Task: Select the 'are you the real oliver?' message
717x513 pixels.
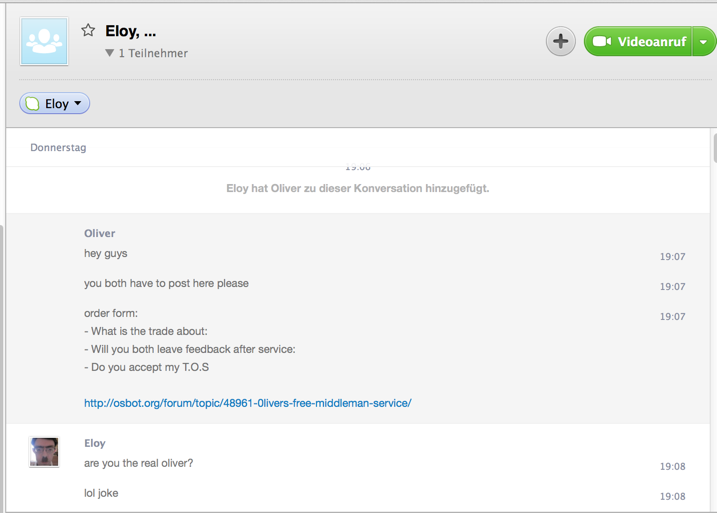Action: coord(139,463)
